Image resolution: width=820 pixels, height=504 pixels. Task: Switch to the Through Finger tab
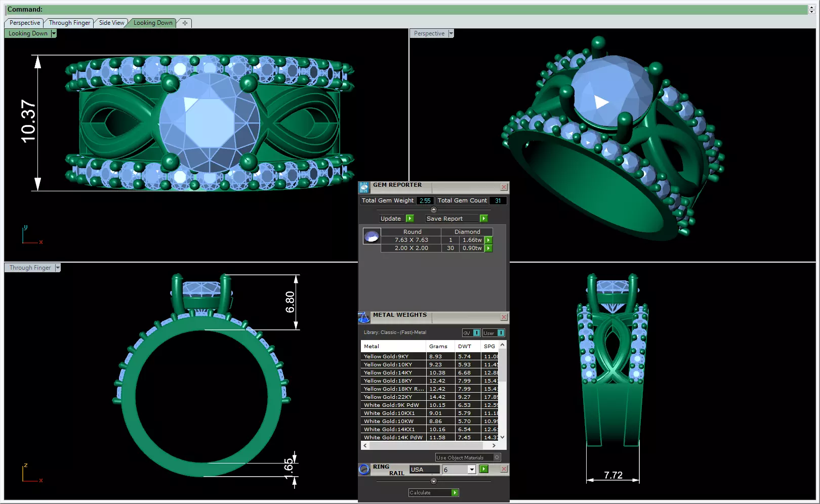(69, 23)
